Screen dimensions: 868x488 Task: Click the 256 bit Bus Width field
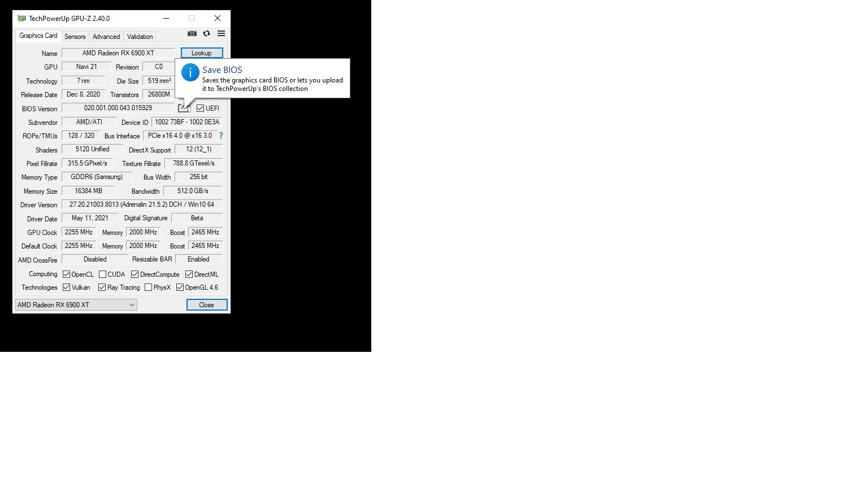198,177
